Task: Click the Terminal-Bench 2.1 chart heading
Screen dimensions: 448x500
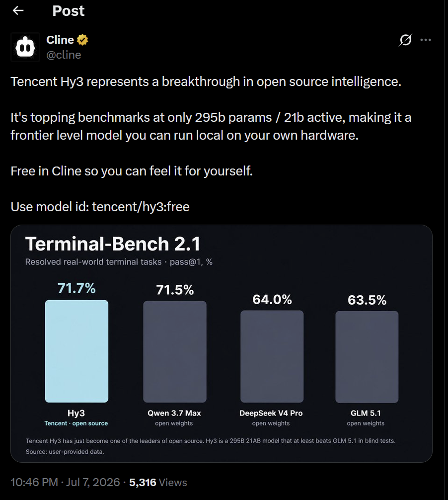Action: coord(113,244)
